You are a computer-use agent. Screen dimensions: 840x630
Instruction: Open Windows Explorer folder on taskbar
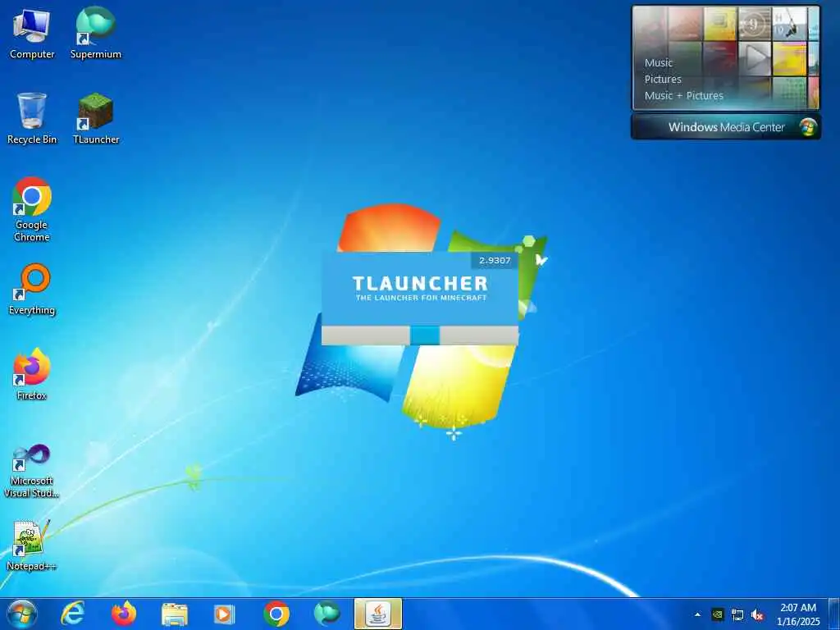pos(175,614)
